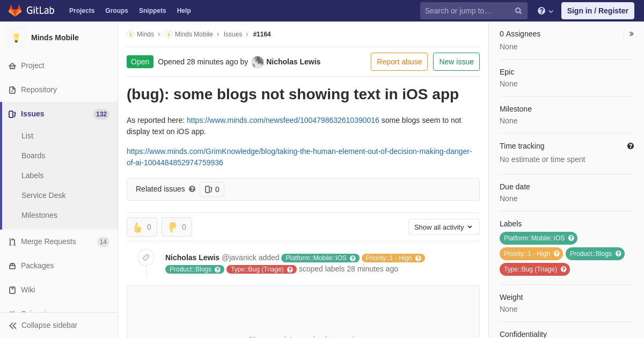Click the New issue button
This screenshot has width=644, height=338.
coord(456,62)
